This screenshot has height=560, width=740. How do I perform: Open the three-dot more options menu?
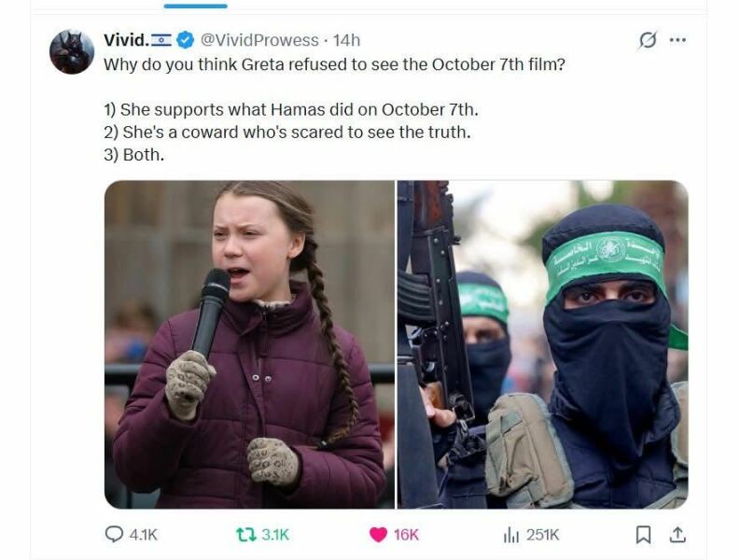pyautogui.click(x=677, y=40)
